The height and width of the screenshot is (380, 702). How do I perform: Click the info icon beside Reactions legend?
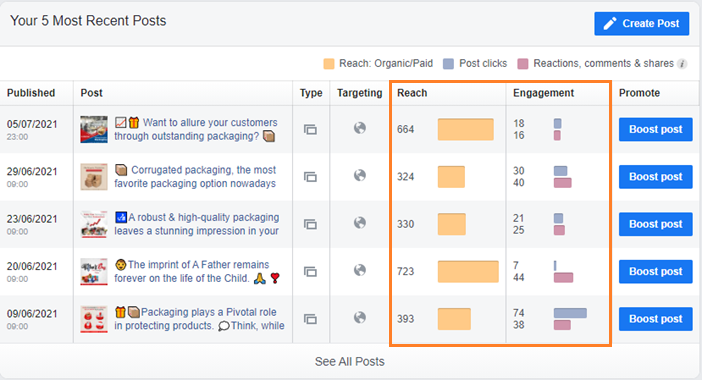[682, 64]
